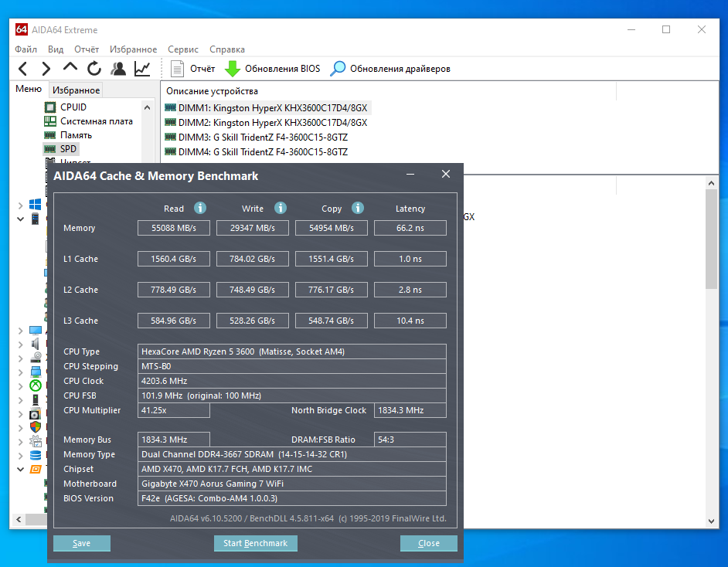Click the Memory Copy value 54954 MB/s
Viewport: 728px width, 567px height.
pos(332,228)
